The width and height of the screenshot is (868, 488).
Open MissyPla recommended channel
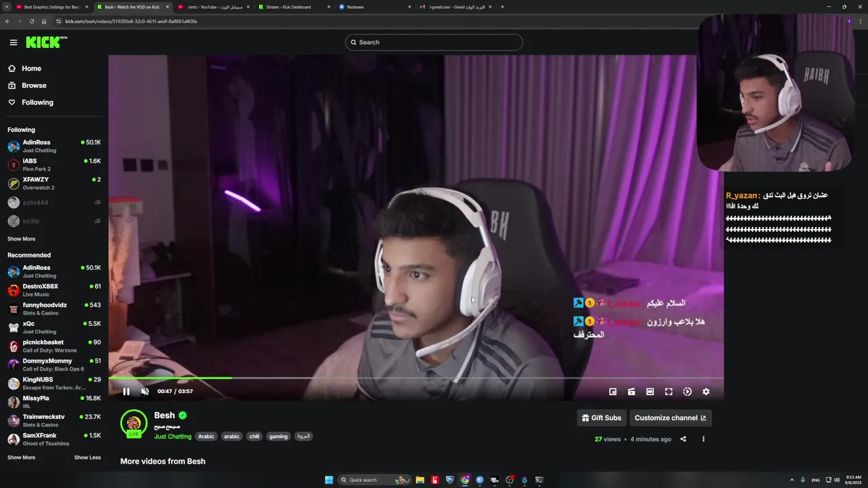coord(54,402)
